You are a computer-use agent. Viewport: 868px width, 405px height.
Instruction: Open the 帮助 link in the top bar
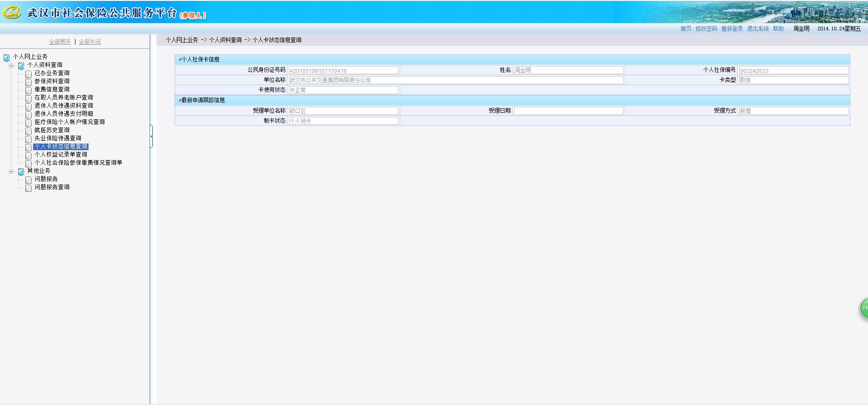pyautogui.click(x=778, y=29)
